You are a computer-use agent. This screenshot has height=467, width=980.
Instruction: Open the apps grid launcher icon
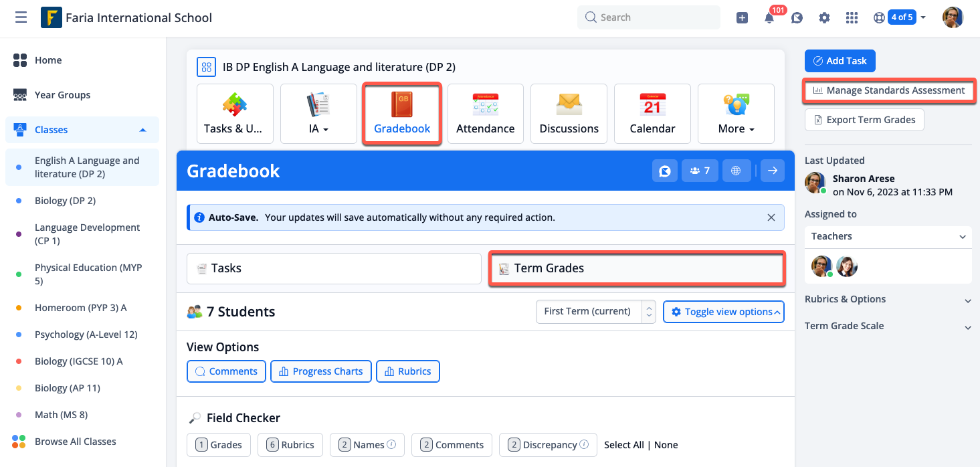(x=852, y=18)
